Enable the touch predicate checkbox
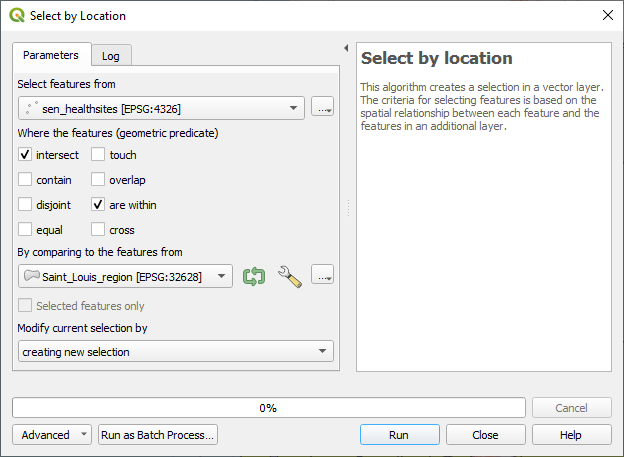Viewport: 624px width, 457px height. pyautogui.click(x=98, y=155)
